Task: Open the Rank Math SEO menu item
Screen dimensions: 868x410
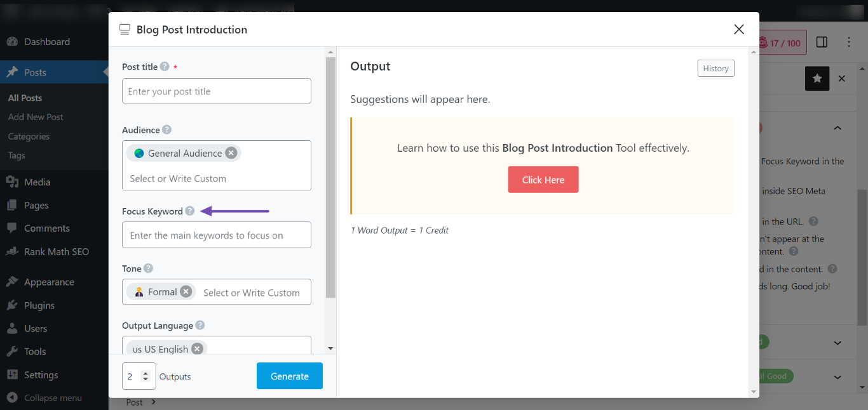Action: 54,252
